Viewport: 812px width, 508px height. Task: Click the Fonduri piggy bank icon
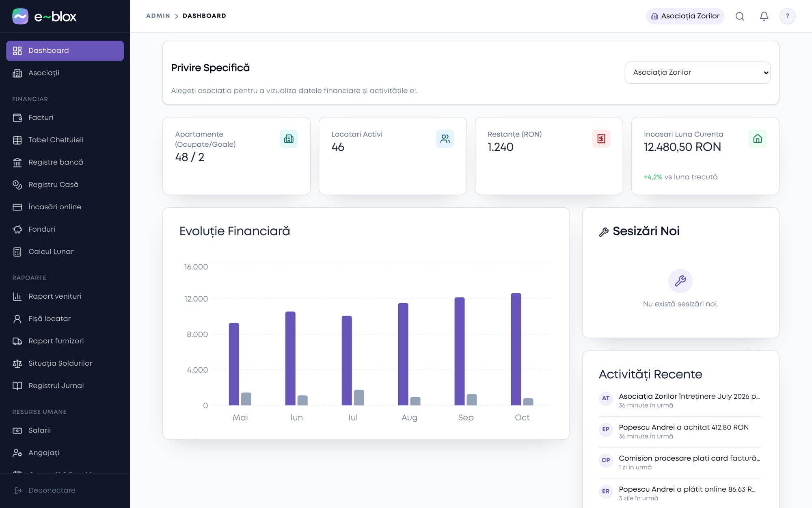17,230
